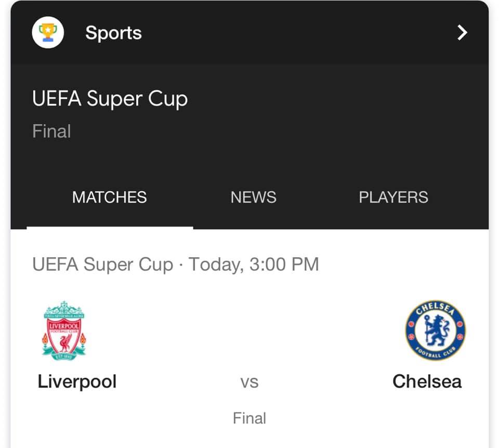
Task: Click the Chelsea club crest
Action: (x=435, y=331)
